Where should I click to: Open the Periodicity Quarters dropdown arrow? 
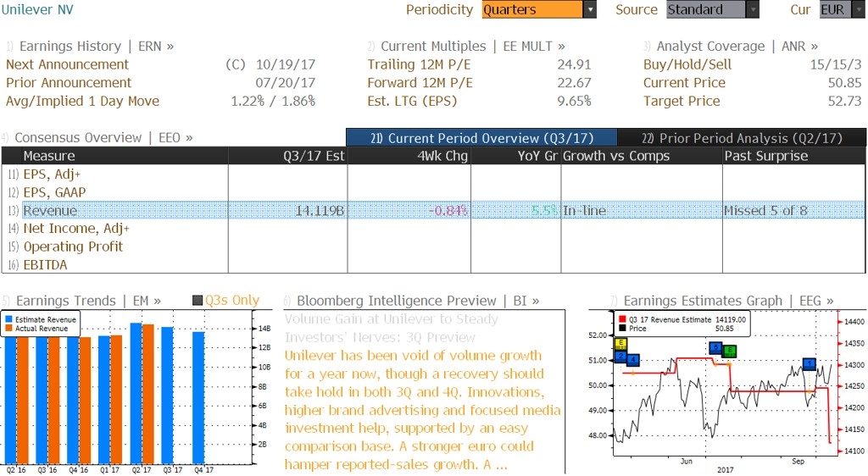point(590,10)
